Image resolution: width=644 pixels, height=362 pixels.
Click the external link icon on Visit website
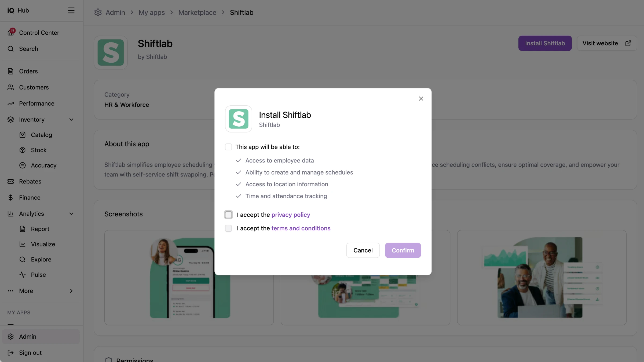(x=628, y=43)
